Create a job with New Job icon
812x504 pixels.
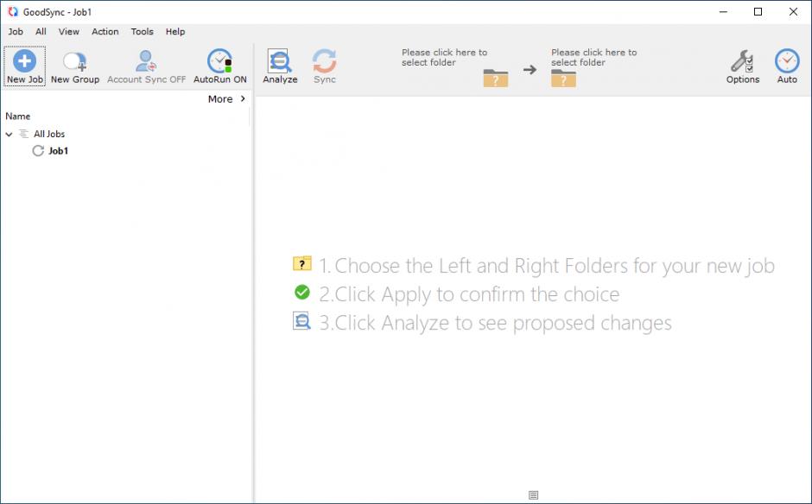[24, 61]
